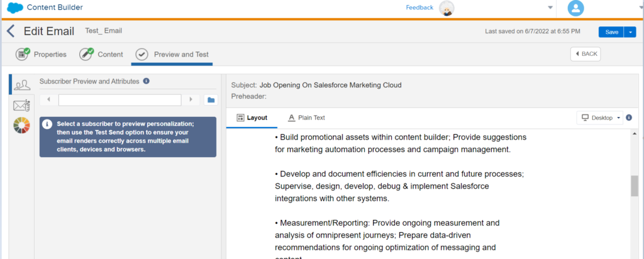The image size is (644, 259).
Task: Click the Measurement/Reporting bullet paragraph
Action: (387, 241)
